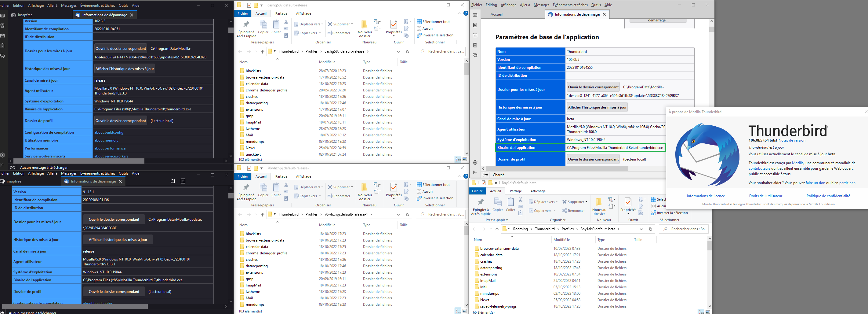This screenshot has width=868, height=314.
Task: Open calendar icon in Thunderbird 91.13.1 tab bar
Action: tap(173, 181)
